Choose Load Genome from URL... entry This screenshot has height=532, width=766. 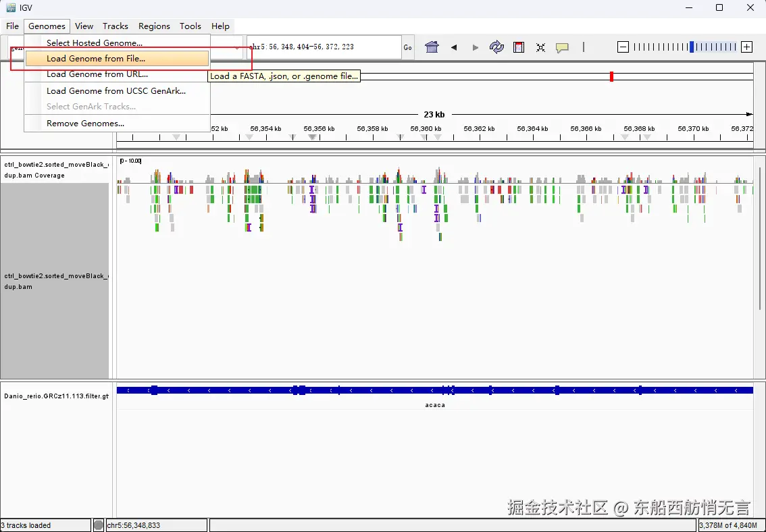[118, 74]
